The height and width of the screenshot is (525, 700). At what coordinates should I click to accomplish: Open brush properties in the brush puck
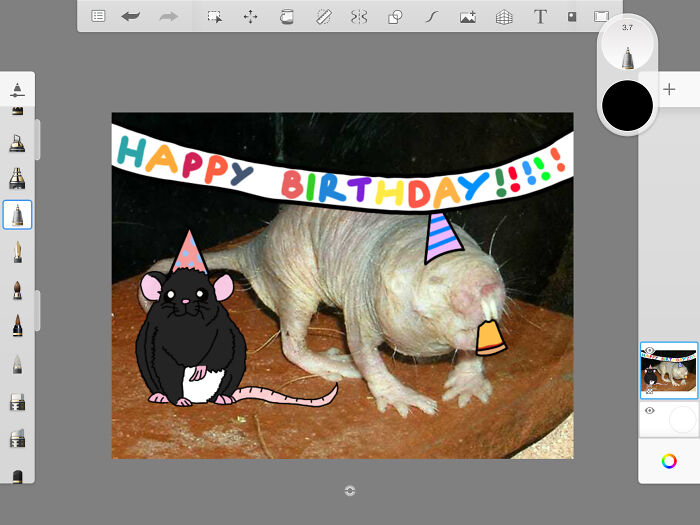[627, 48]
